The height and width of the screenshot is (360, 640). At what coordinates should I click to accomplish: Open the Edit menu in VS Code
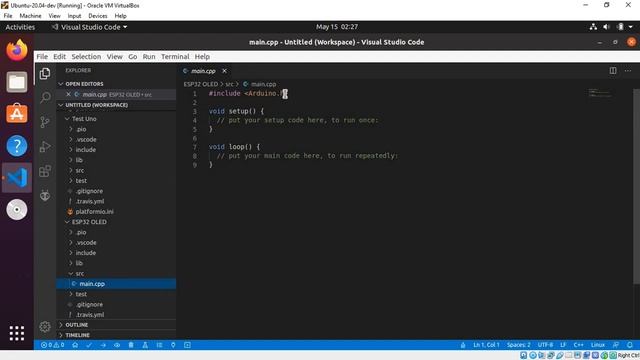click(x=59, y=57)
